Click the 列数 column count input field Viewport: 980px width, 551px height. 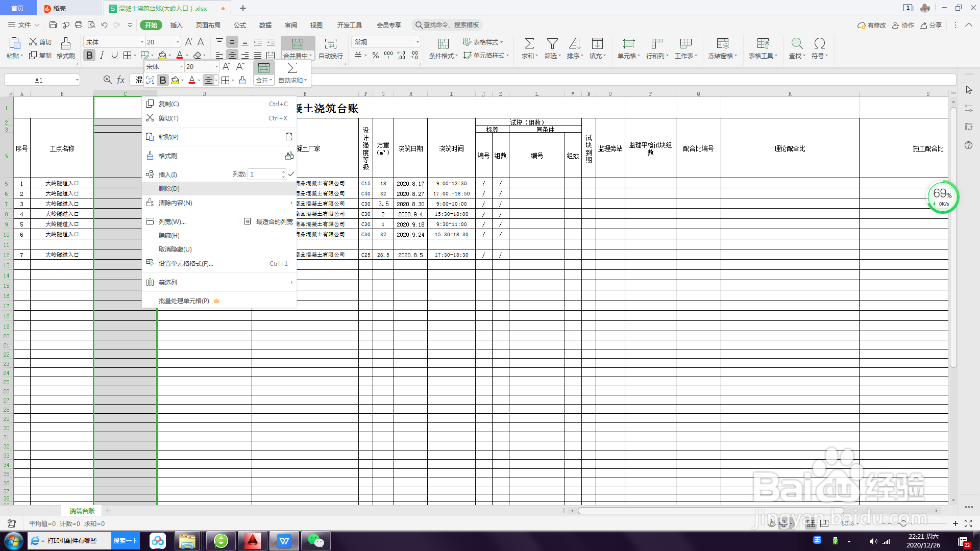pyautogui.click(x=264, y=174)
